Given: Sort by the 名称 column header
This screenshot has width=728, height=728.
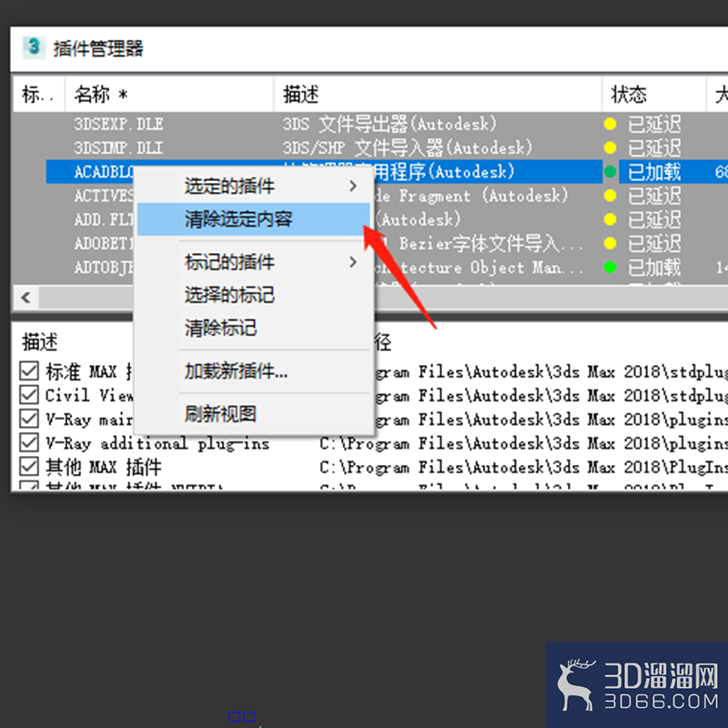Looking at the screenshot, I should 169,95.
